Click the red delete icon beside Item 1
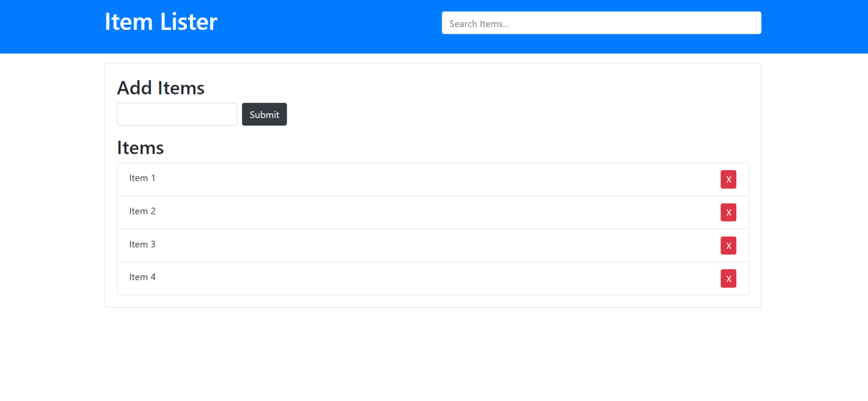 tap(728, 179)
